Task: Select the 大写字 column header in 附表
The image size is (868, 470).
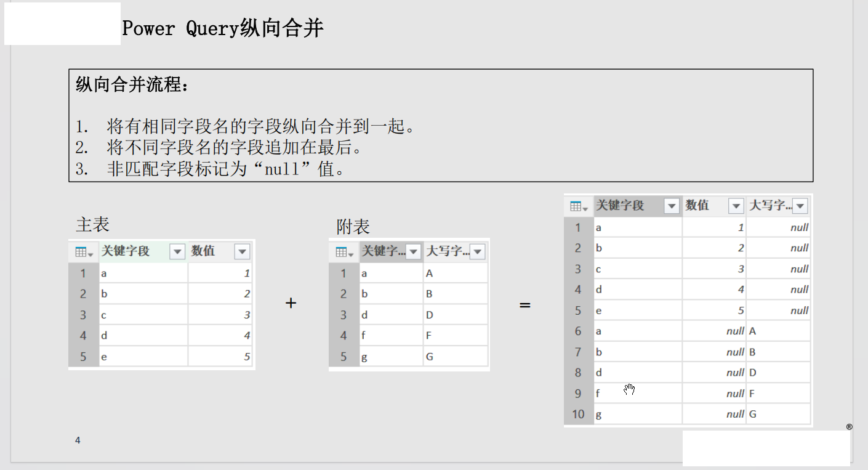Action: point(456,252)
